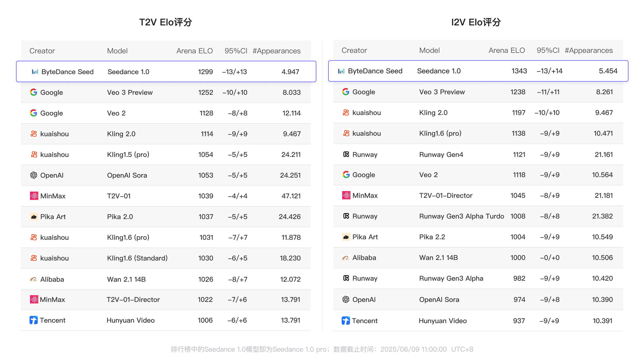Click kuaishou icon in Kling1.6 (Standard) row
The width and height of the screenshot is (644, 363).
coord(34,258)
